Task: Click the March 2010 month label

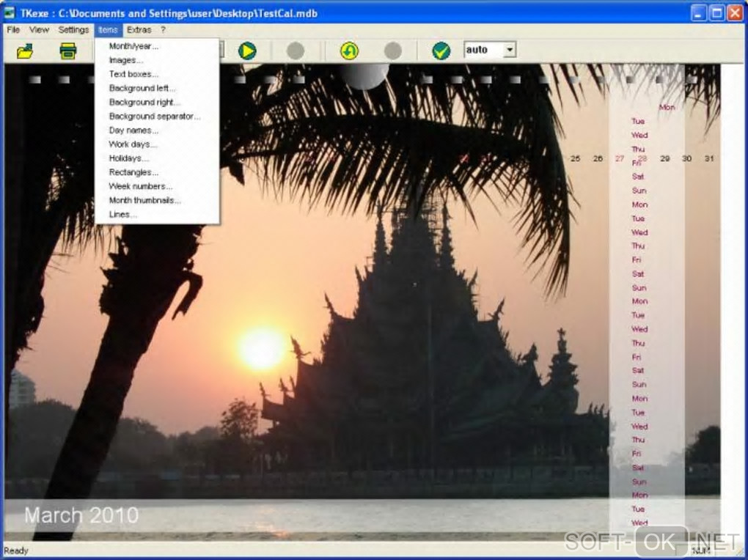Action: (x=81, y=515)
